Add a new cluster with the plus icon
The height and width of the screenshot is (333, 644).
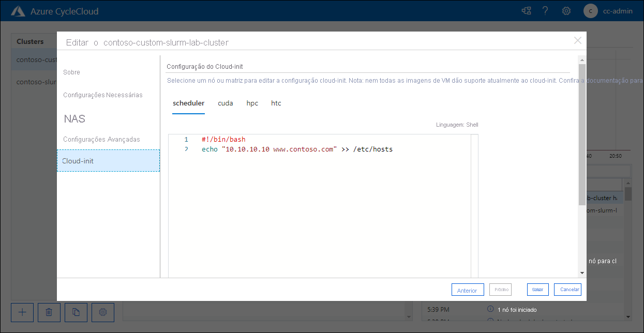(22, 312)
